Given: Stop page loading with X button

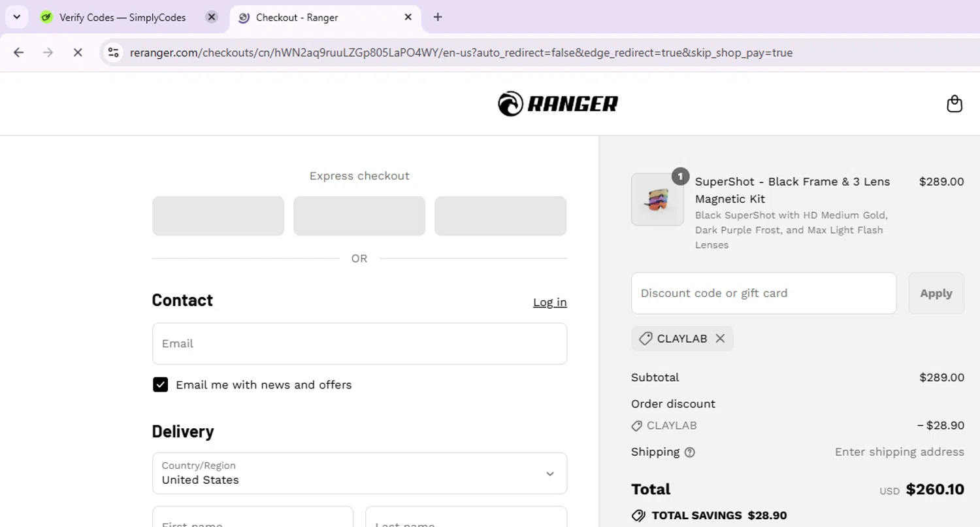Looking at the screenshot, I should 78,52.
